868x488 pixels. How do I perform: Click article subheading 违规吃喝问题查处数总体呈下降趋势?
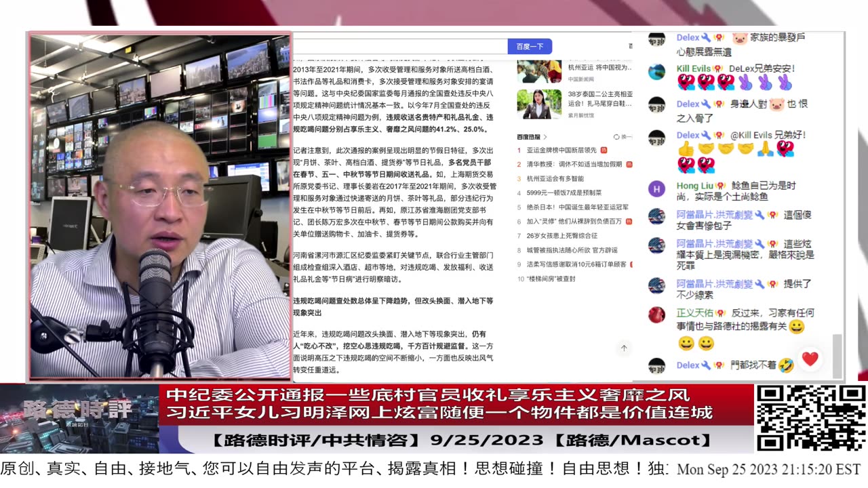click(x=393, y=306)
